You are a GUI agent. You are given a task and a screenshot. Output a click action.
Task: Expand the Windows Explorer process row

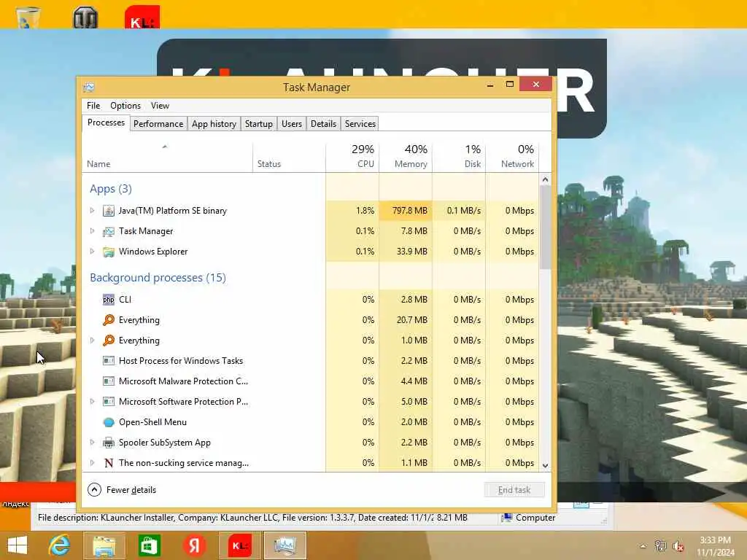pos(93,252)
